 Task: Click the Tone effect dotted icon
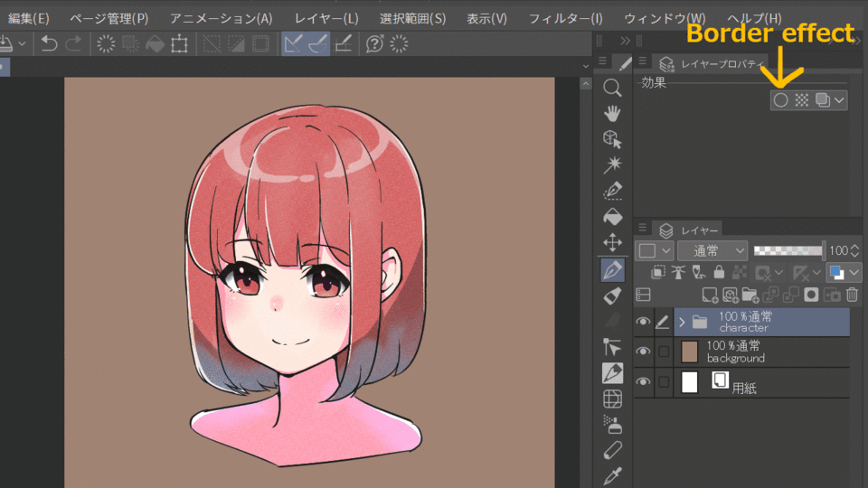[x=801, y=100]
